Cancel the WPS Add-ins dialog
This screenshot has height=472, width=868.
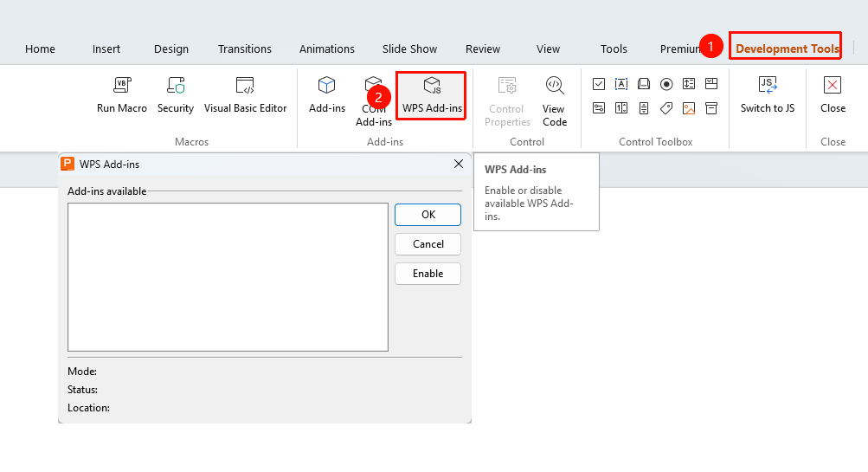(428, 243)
